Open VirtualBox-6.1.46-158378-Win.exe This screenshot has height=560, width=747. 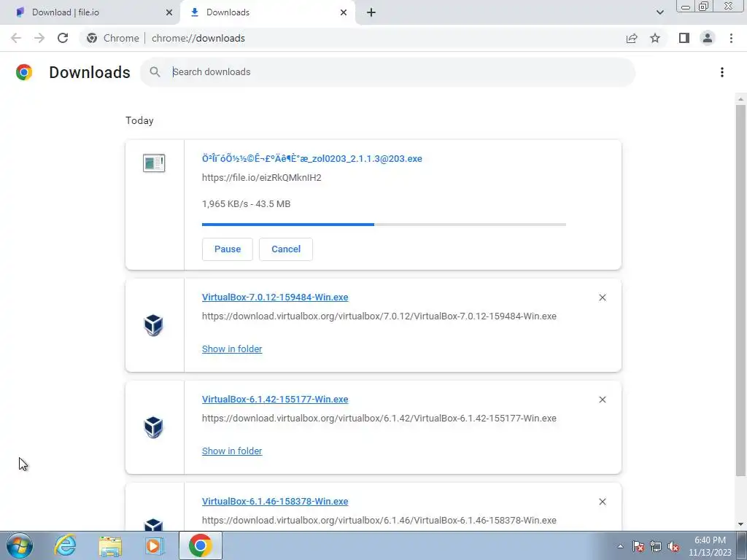pos(275,502)
